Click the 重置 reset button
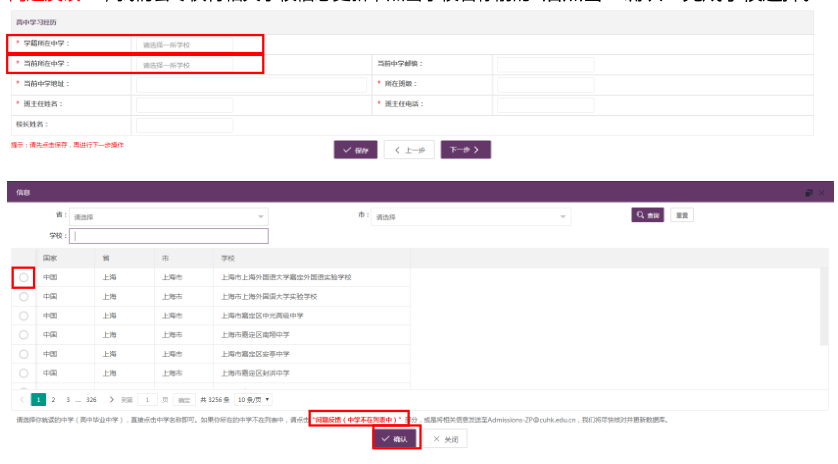The width and height of the screenshot is (838, 464). click(x=681, y=215)
